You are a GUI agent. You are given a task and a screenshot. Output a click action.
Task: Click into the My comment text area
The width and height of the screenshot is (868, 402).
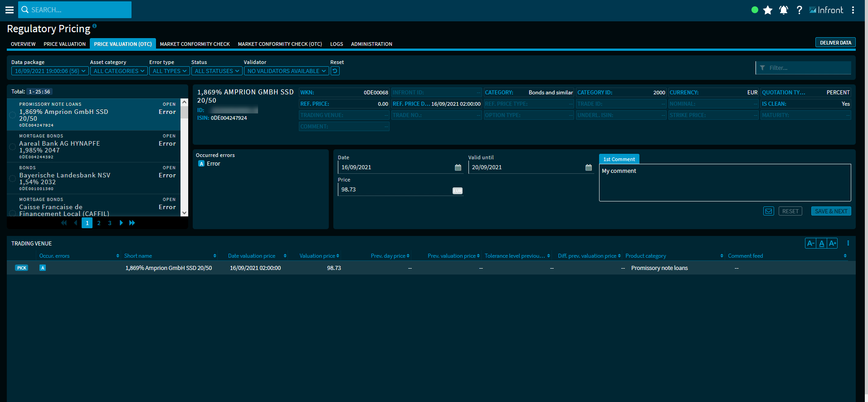pos(725,182)
